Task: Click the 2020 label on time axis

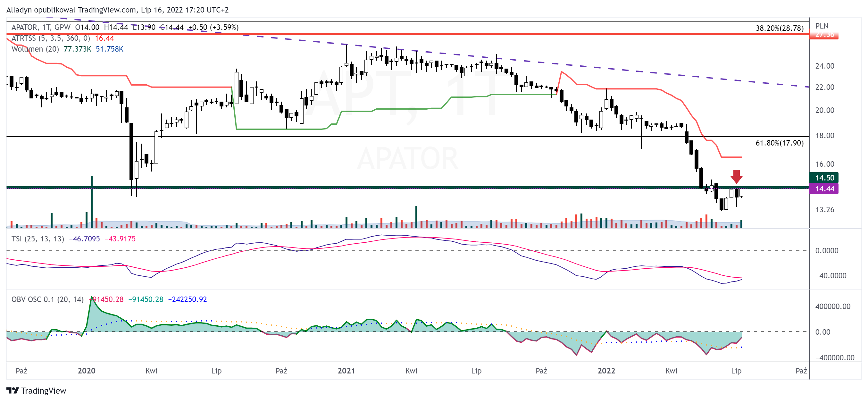Action: coord(87,371)
